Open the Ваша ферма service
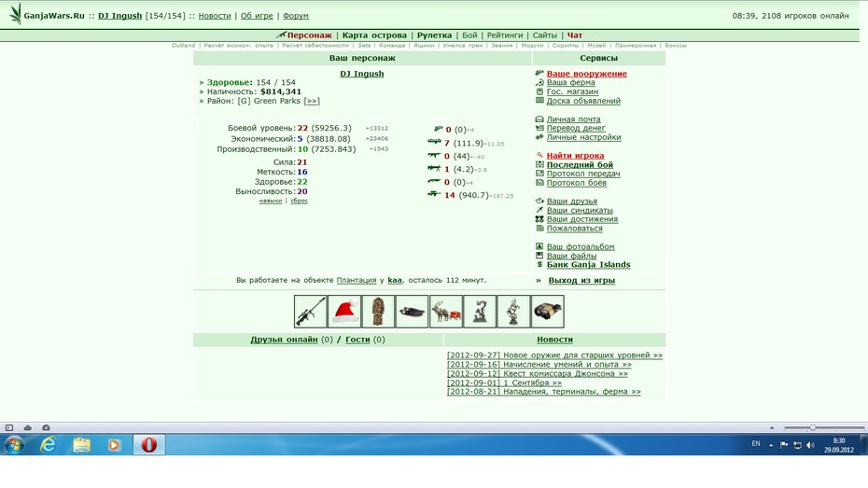The image size is (868, 488). (570, 82)
